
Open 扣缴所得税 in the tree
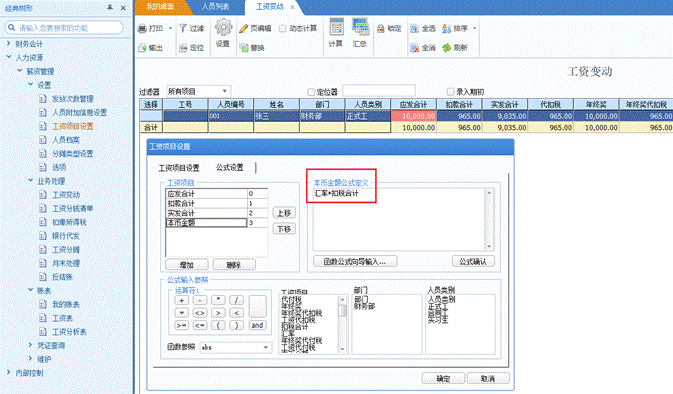(69, 222)
